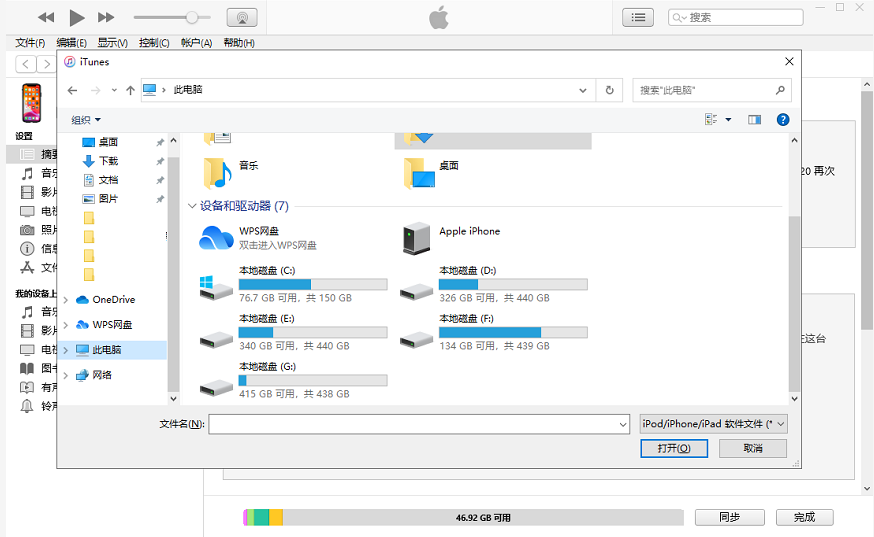Open the file type filter dropdown
874x537 pixels.
[x=713, y=424]
